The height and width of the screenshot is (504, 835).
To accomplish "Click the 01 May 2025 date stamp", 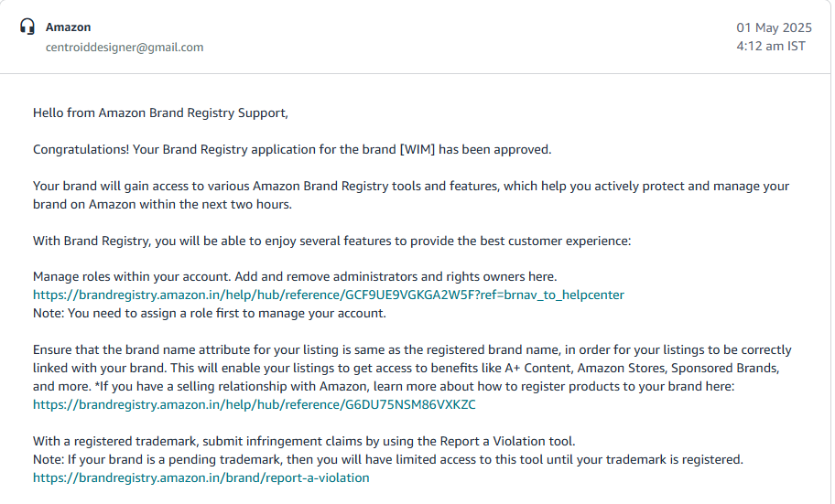I will point(774,27).
